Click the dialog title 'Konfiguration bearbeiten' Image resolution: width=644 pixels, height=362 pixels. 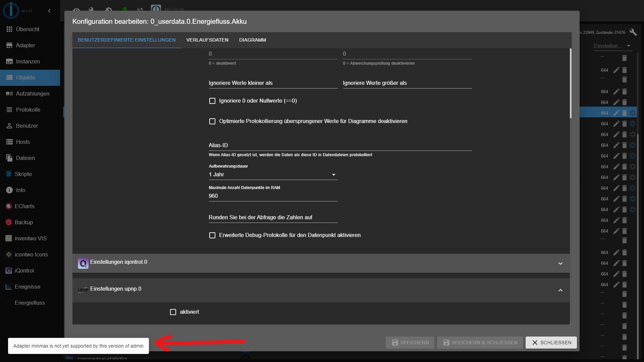tap(159, 21)
